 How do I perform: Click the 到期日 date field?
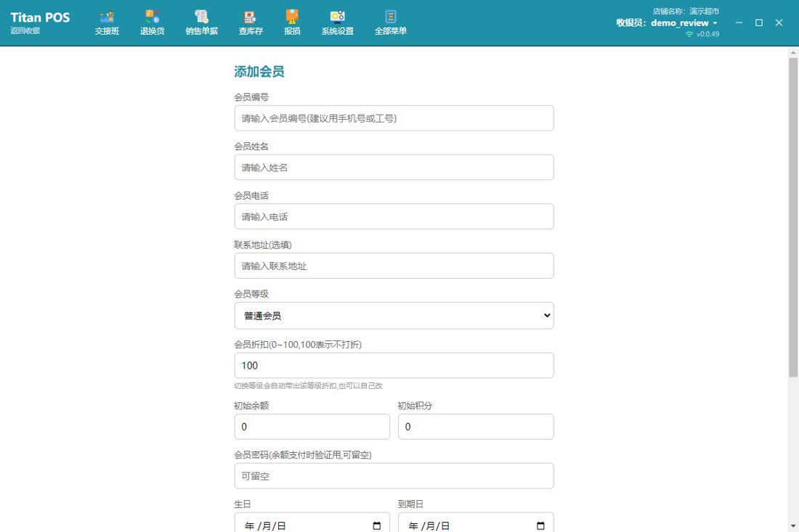[x=476, y=523]
